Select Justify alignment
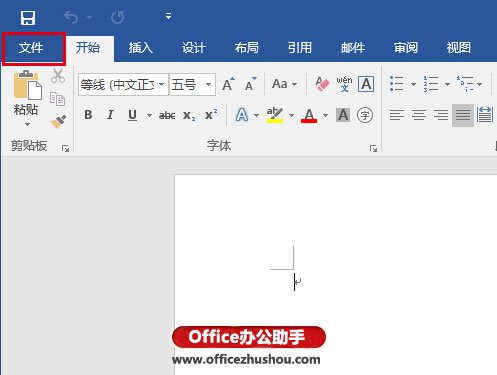Screen dimensions: 497x375 point(463,115)
